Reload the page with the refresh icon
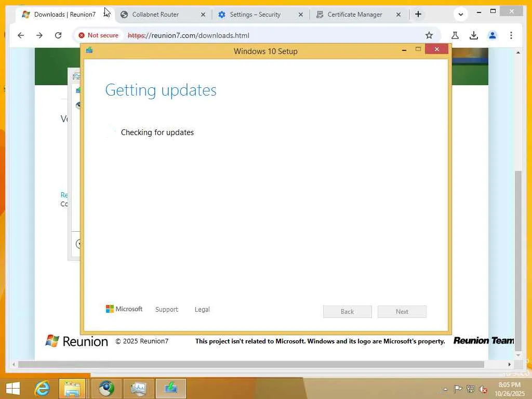The height and width of the screenshot is (399, 532). tap(58, 35)
